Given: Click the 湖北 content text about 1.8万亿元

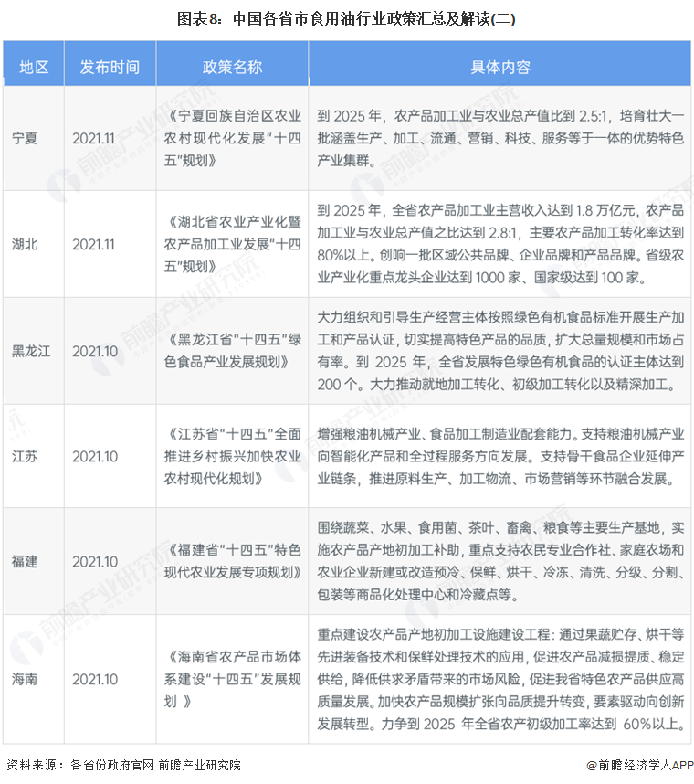Looking at the screenshot, I should coord(500,244).
